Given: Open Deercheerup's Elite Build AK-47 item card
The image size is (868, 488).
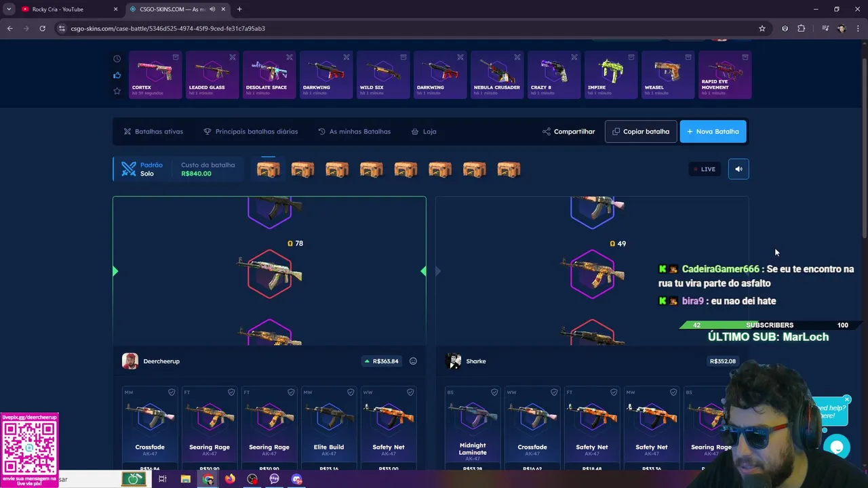Looking at the screenshot, I should pyautogui.click(x=329, y=428).
